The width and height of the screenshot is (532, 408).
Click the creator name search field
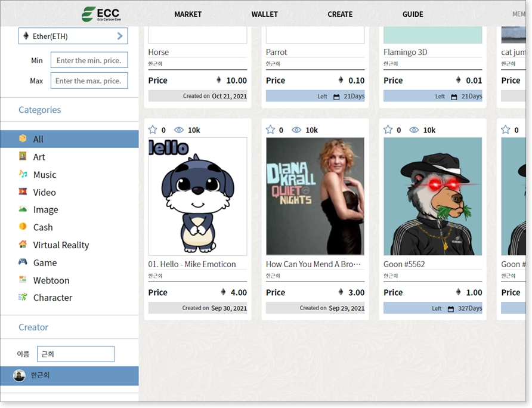point(76,354)
